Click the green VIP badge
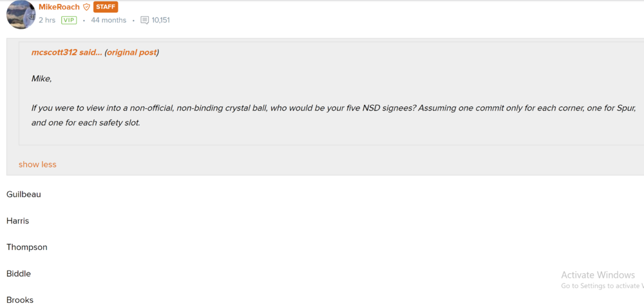Screen dimensions: 644x306 (x=69, y=21)
